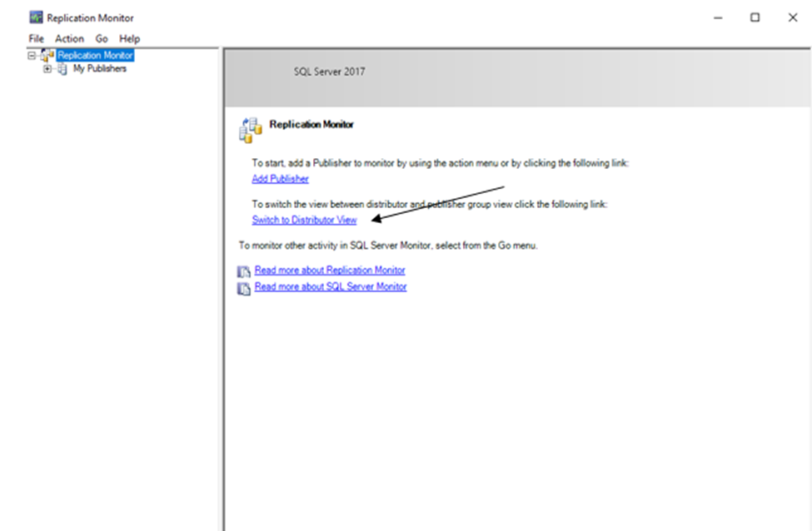Viewport: 812px width, 531px height.
Task: Click 'To monitor other activity' text line
Action: point(388,246)
